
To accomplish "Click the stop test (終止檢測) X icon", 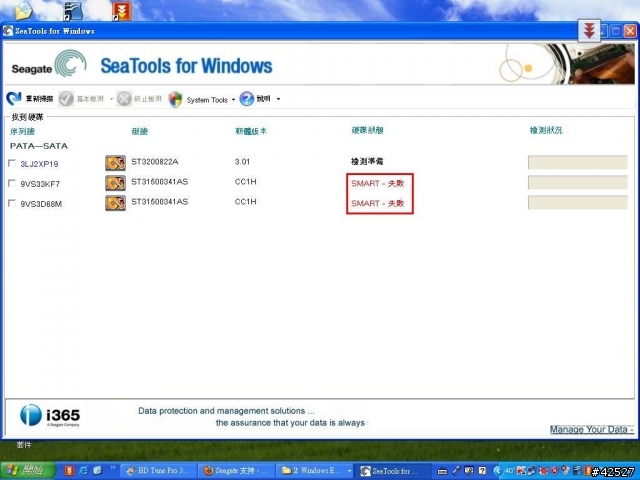I will [124, 99].
